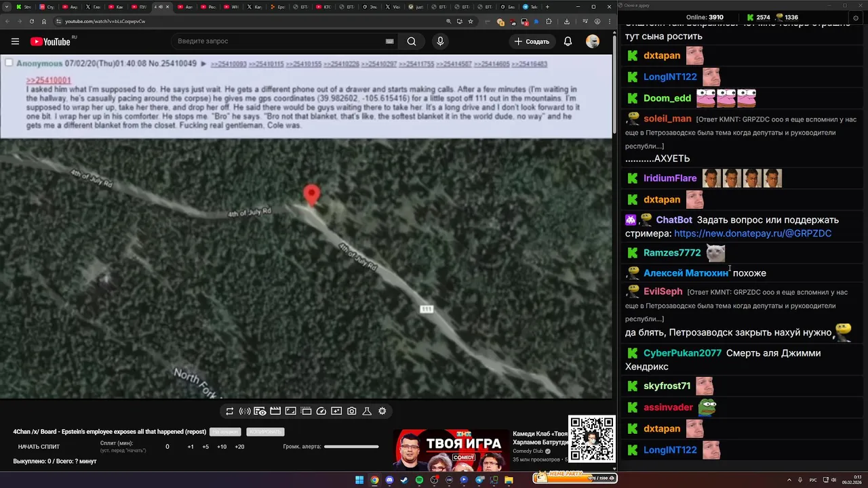Start voice search with microphone icon
868x488 pixels.
[x=440, y=41]
